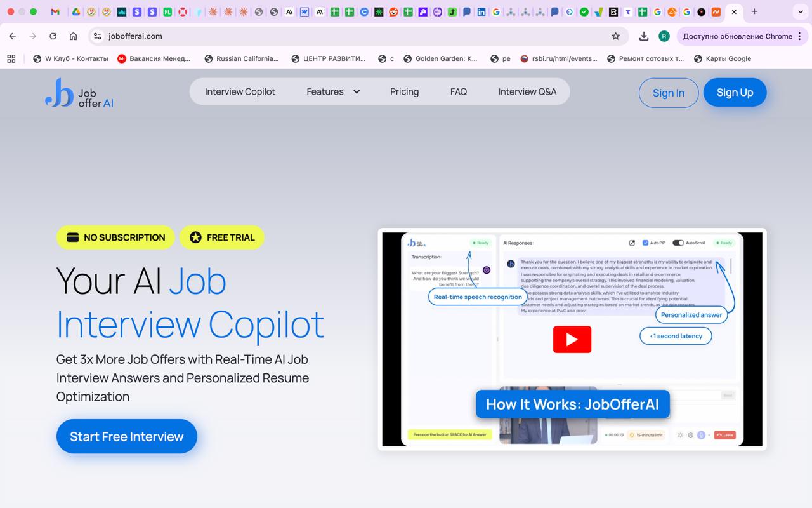812x508 pixels.
Task: Open the Chrome profile avatar
Action: tap(664, 36)
